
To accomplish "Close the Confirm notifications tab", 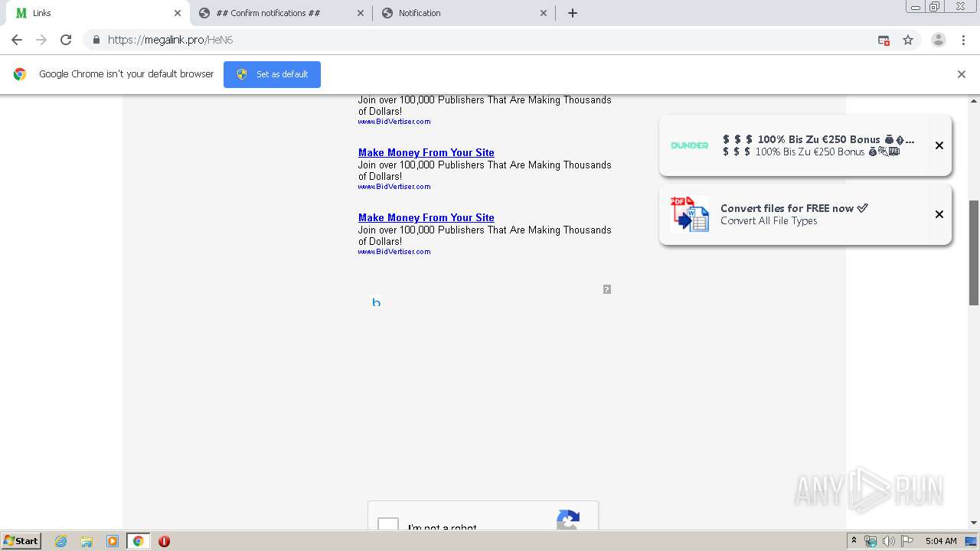I will 361,13.
